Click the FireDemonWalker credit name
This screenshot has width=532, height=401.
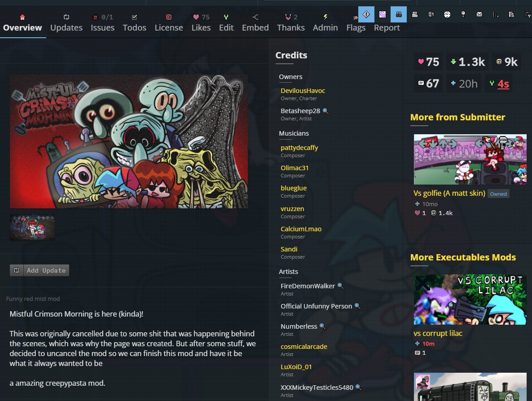tap(308, 286)
